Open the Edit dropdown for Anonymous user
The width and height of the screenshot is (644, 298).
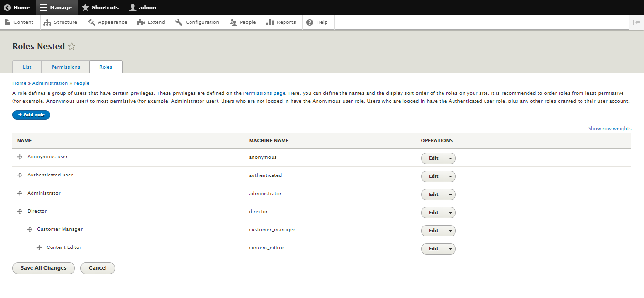(x=450, y=158)
